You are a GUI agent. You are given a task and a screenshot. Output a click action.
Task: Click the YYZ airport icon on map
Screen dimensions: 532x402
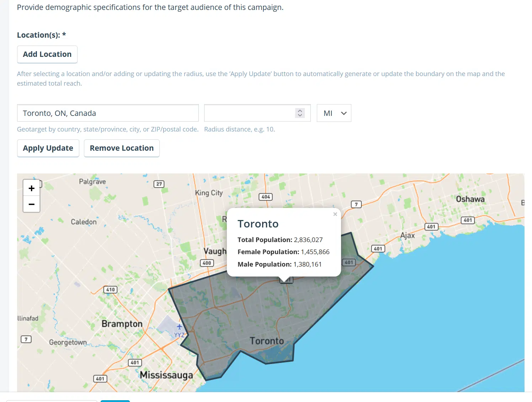click(179, 327)
